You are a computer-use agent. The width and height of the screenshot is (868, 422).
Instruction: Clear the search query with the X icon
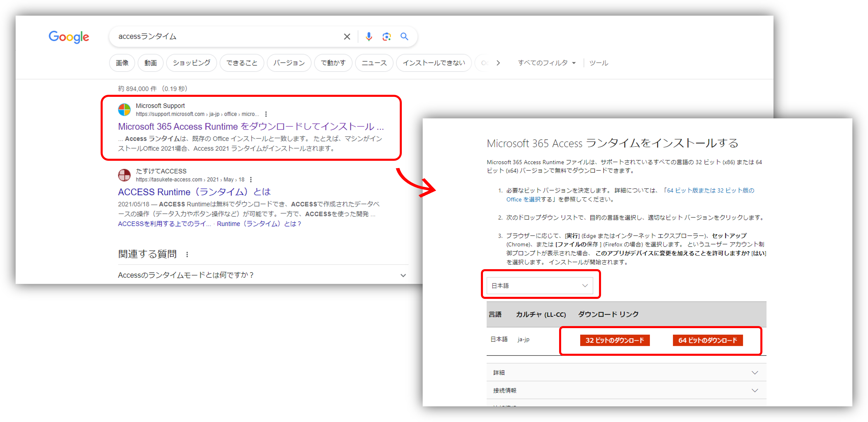click(x=347, y=37)
